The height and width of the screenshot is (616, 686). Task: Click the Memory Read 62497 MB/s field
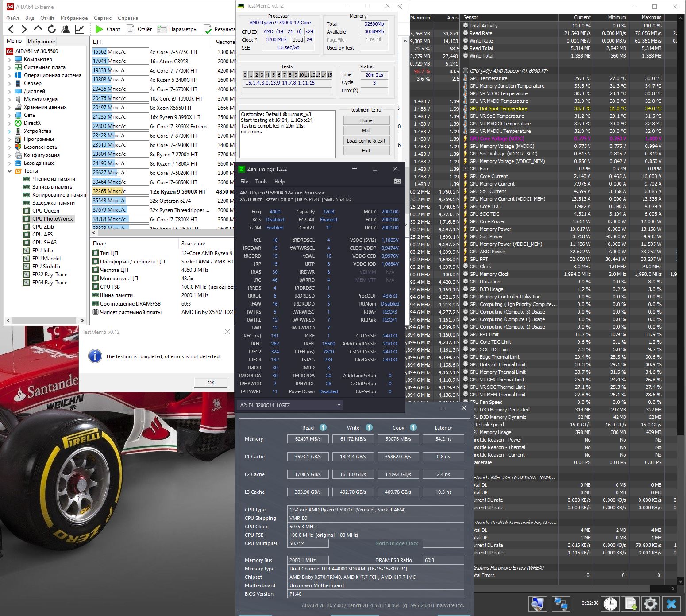tap(308, 439)
